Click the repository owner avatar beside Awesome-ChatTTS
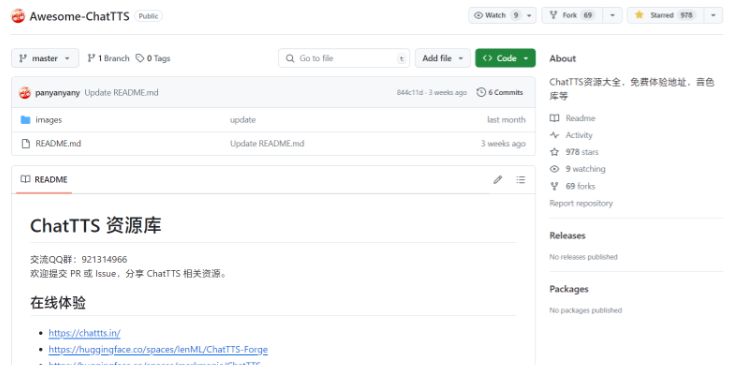The width and height of the screenshot is (752, 365). tap(18, 16)
